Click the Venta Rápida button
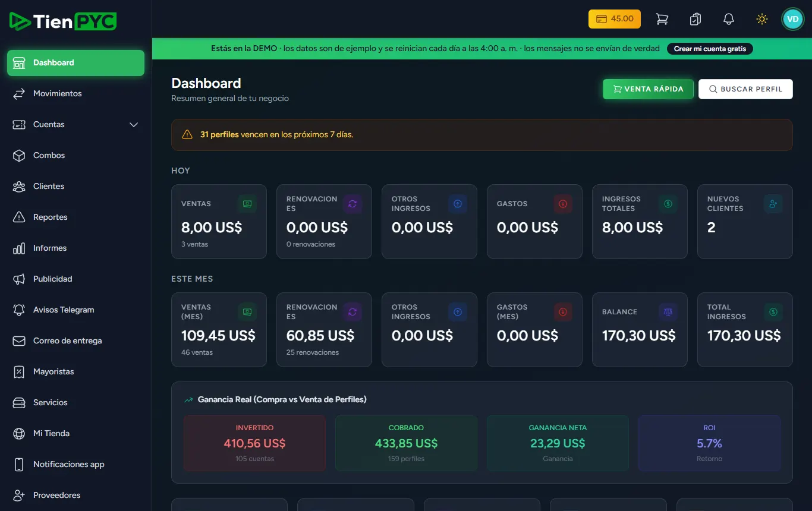Viewport: 812px width, 511px height. point(649,89)
